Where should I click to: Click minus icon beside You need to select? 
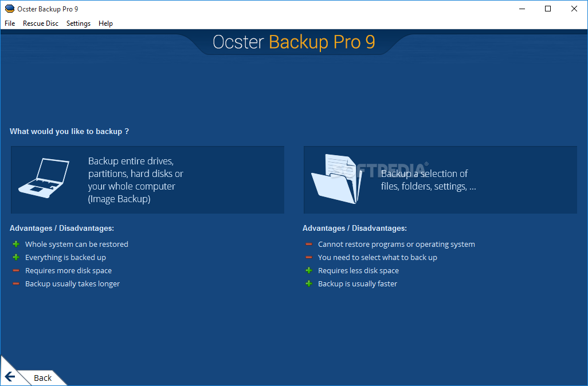[309, 257]
